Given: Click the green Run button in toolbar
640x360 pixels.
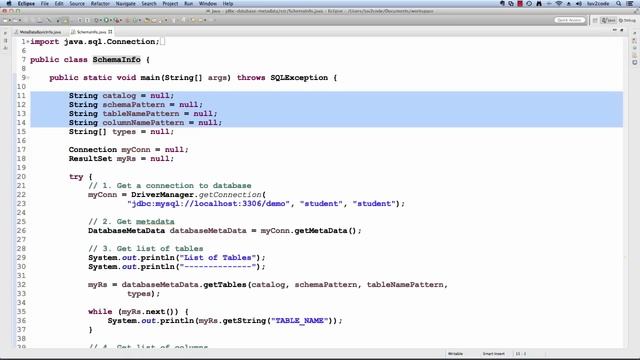Looking at the screenshot, I should (107, 20).
